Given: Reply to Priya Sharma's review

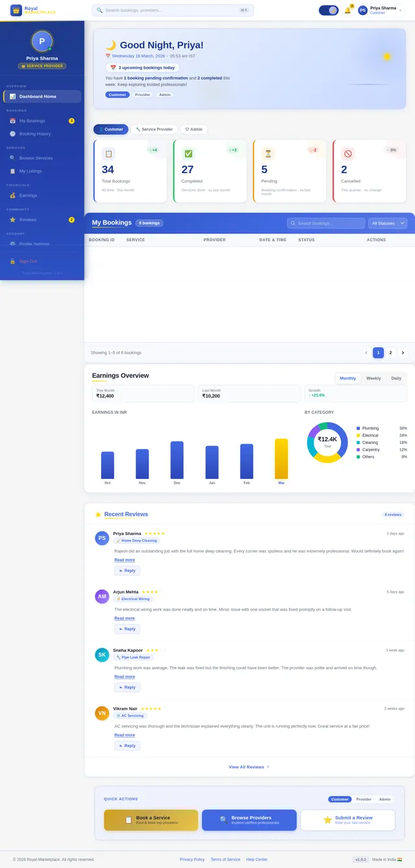Looking at the screenshot, I should 127,570.
